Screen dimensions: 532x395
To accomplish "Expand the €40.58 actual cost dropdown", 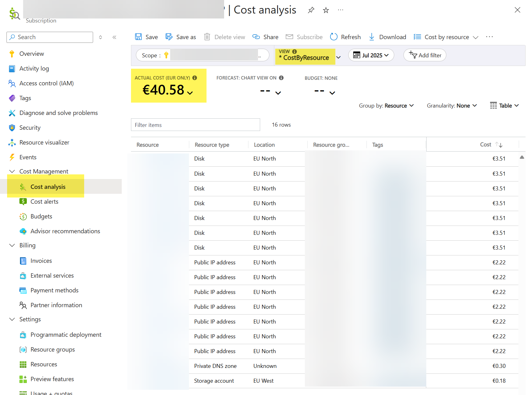I will pyautogui.click(x=190, y=93).
